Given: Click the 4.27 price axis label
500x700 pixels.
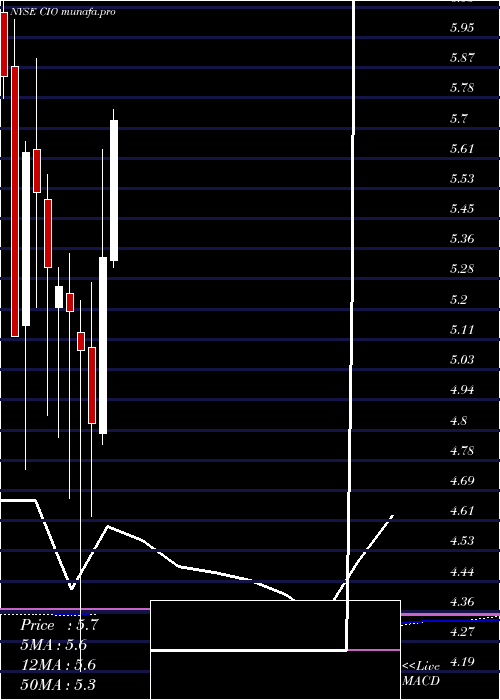Looking at the screenshot, I should point(462,631).
